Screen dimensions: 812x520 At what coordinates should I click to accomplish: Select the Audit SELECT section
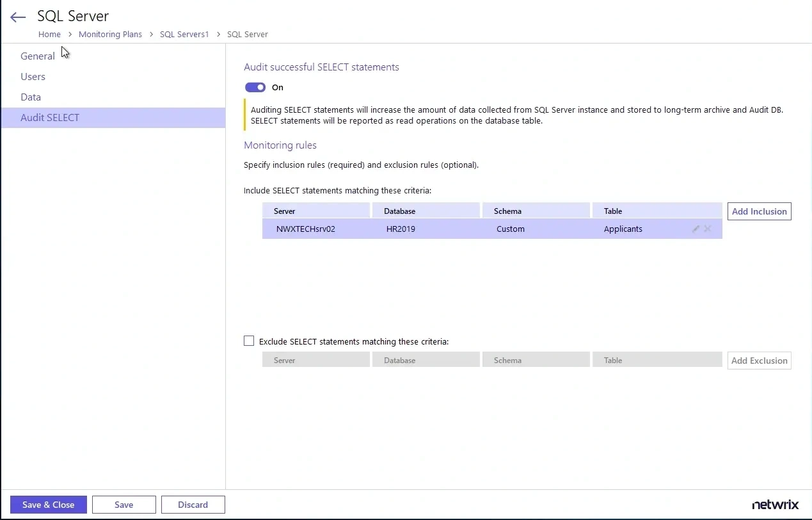pos(50,117)
